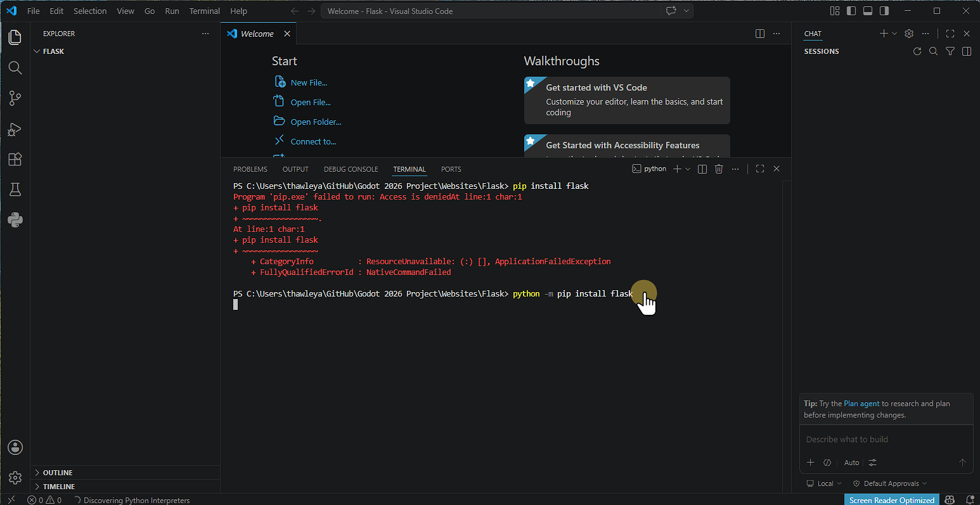Open the Copilot status icon in the status bar
The image size is (980, 505).
coord(950,500)
